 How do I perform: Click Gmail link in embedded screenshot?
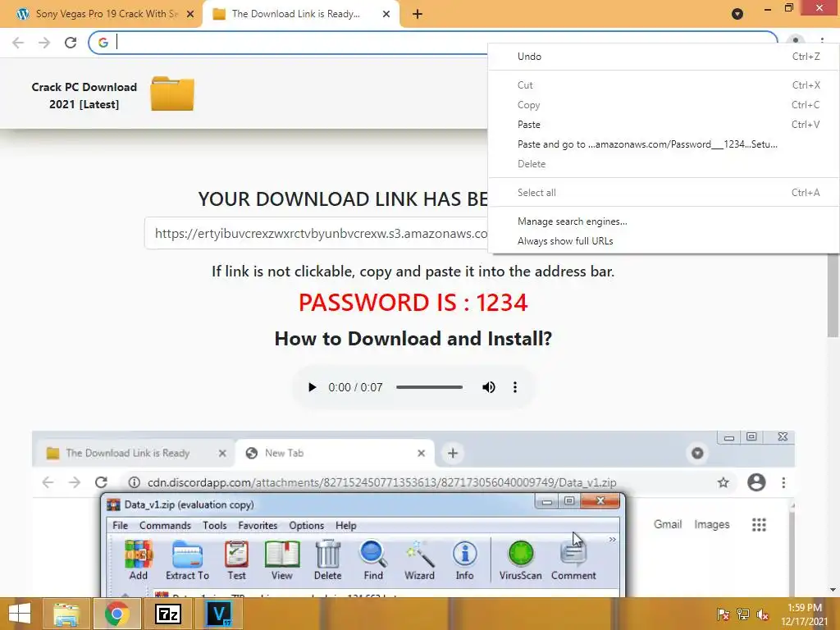pos(668,524)
